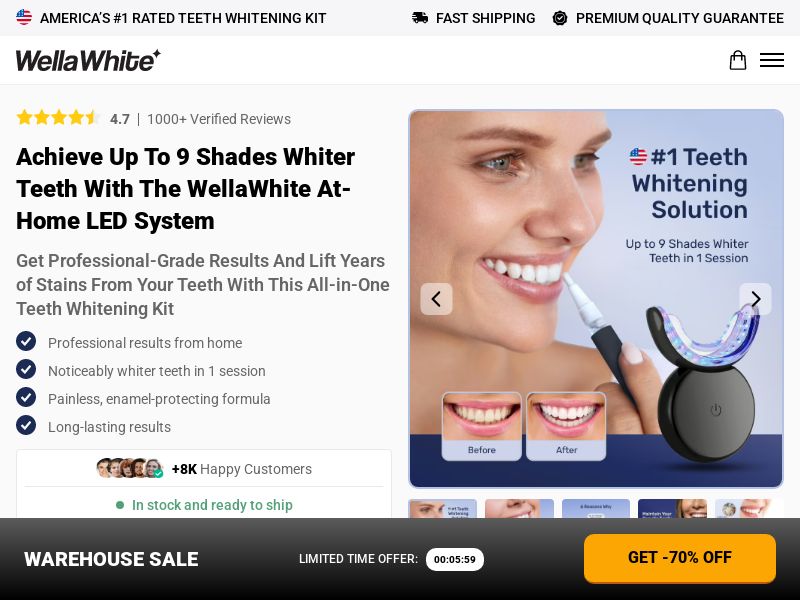Image resolution: width=800 pixels, height=600 pixels.
Task: Click the premium quality guarantee badge icon
Action: pos(560,18)
